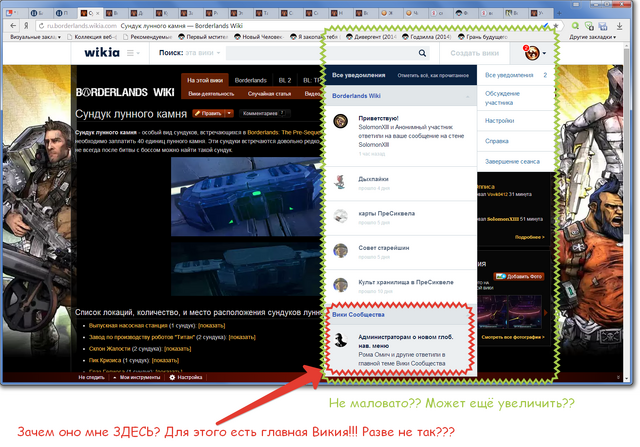This screenshot has width=640, height=447.
Task: Click next arrow on photo carousel
Action: [546, 313]
